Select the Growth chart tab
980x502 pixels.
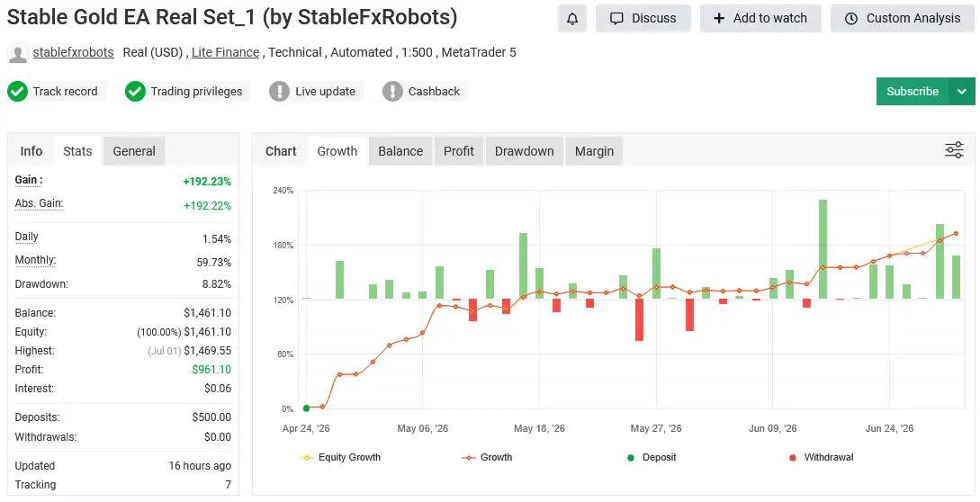(x=337, y=151)
